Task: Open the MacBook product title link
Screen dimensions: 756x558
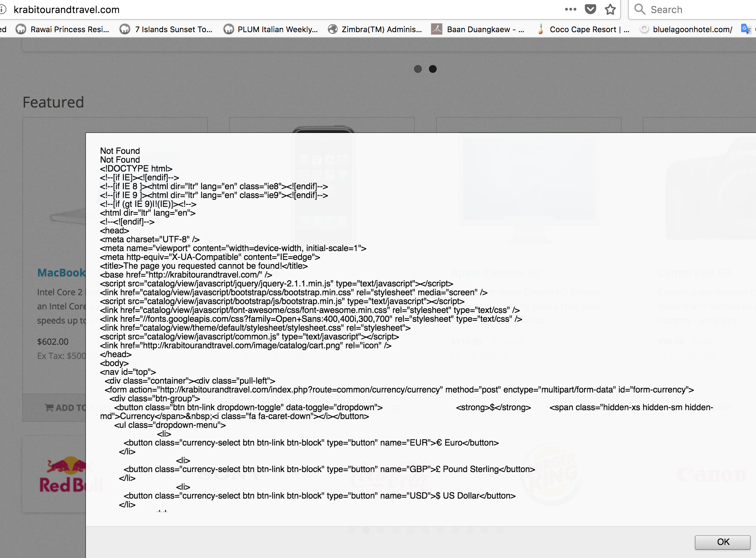Action: pos(62,273)
